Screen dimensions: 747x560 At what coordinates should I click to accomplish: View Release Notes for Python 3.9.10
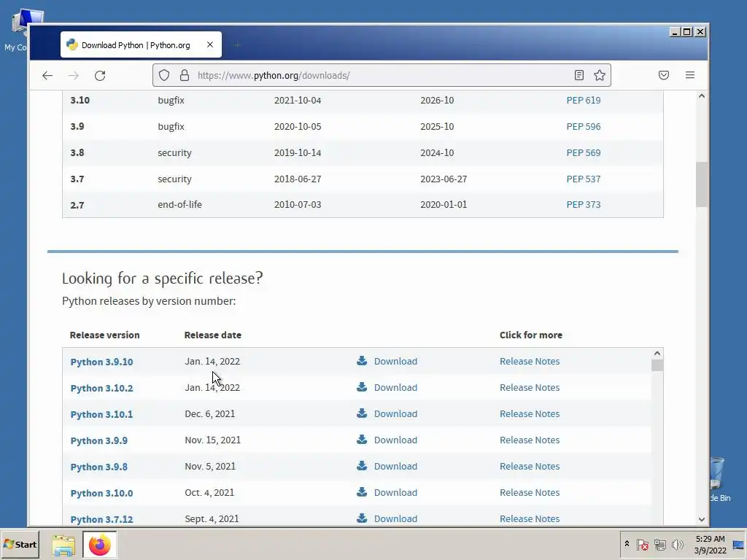click(x=530, y=362)
